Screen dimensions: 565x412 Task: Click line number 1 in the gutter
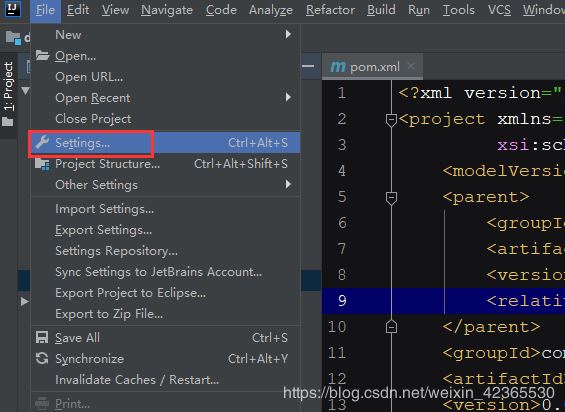point(342,93)
